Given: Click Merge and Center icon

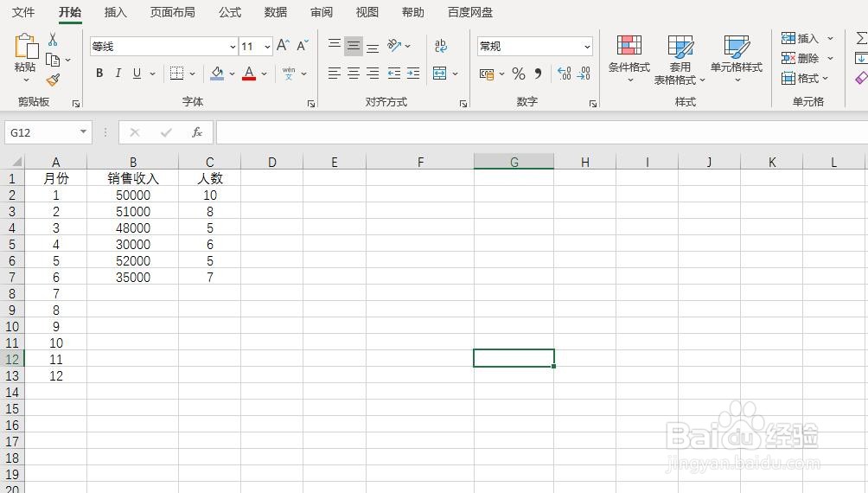Looking at the screenshot, I should click(x=440, y=74).
